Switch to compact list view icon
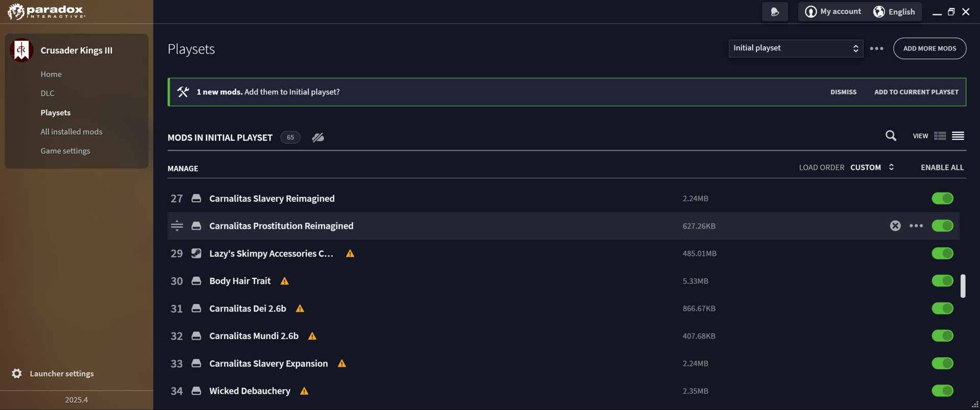The image size is (980, 410). [958, 136]
